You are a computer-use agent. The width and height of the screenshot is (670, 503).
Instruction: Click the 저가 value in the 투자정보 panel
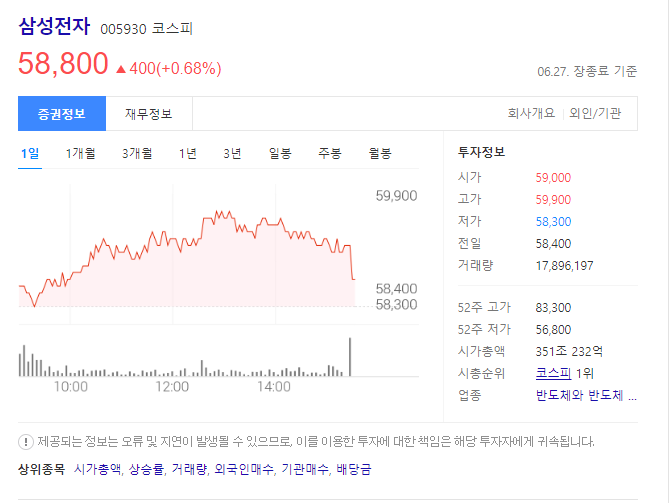(x=553, y=222)
